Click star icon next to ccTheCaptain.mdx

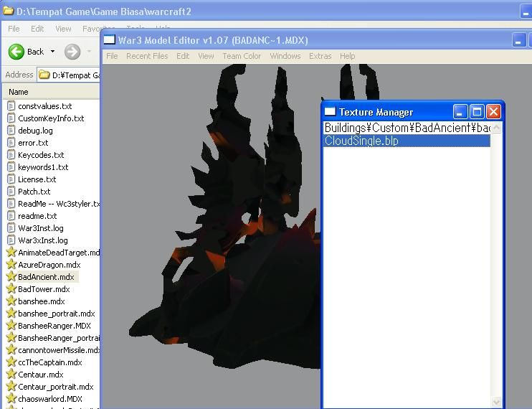pos(11,362)
